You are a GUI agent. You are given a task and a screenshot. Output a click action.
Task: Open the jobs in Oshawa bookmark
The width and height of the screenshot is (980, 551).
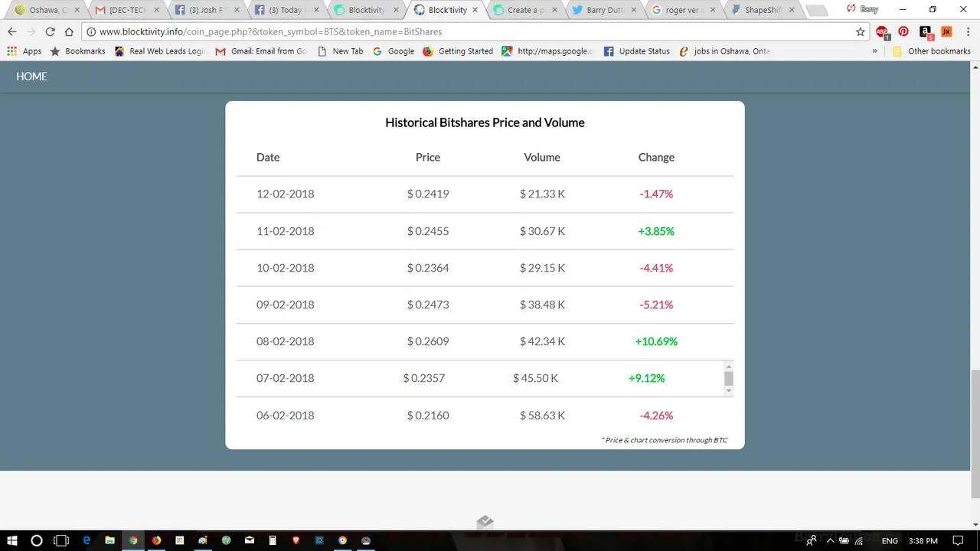click(x=724, y=51)
